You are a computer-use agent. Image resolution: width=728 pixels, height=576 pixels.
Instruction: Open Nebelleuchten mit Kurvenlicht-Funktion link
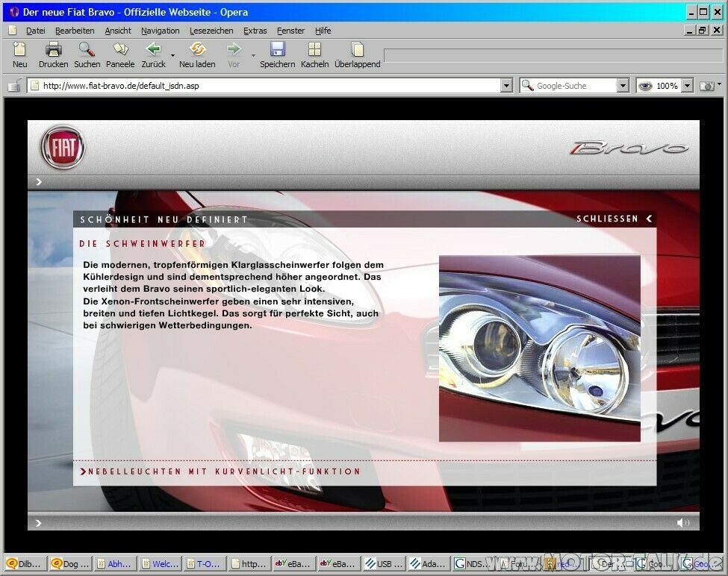(x=220, y=472)
